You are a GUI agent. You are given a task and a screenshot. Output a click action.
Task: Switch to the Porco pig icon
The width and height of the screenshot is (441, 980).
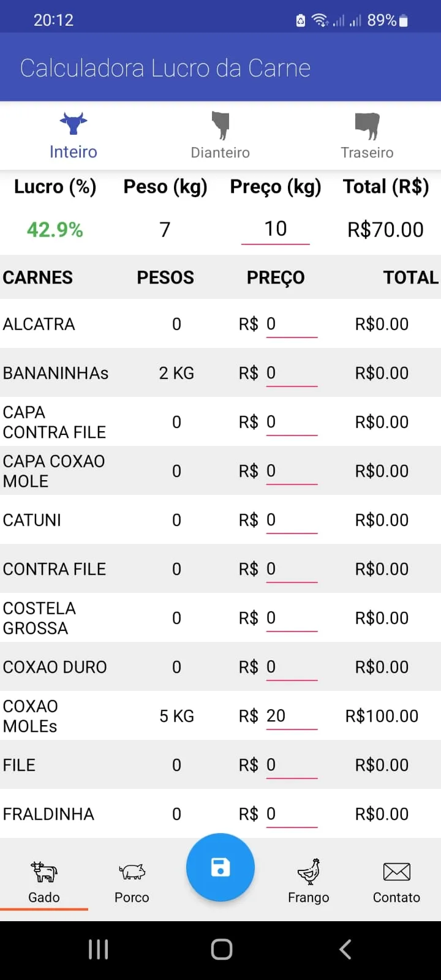[132, 871]
